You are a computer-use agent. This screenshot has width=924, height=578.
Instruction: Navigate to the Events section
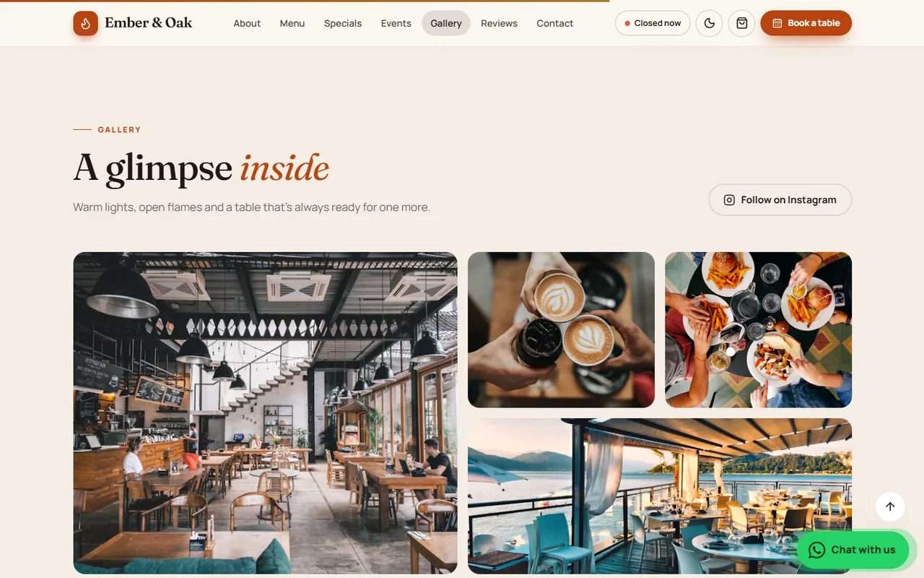pyautogui.click(x=396, y=23)
